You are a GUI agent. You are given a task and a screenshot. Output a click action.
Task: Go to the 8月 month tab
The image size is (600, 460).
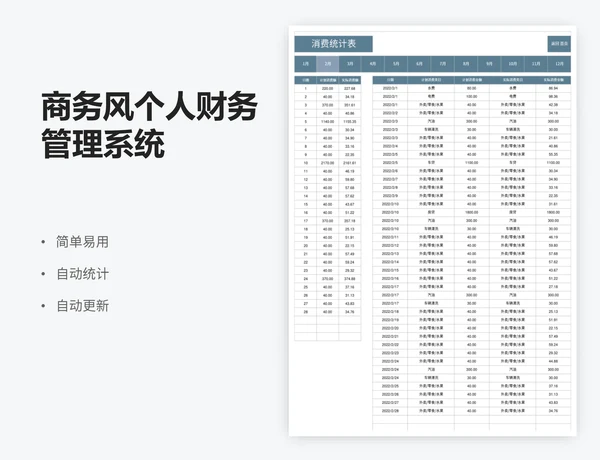[x=466, y=64]
